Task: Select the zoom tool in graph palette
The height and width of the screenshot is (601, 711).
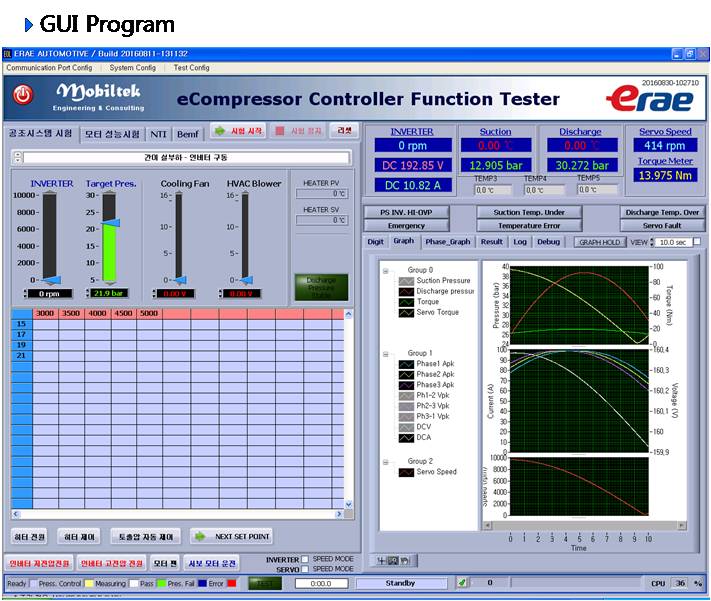Action: [393, 561]
